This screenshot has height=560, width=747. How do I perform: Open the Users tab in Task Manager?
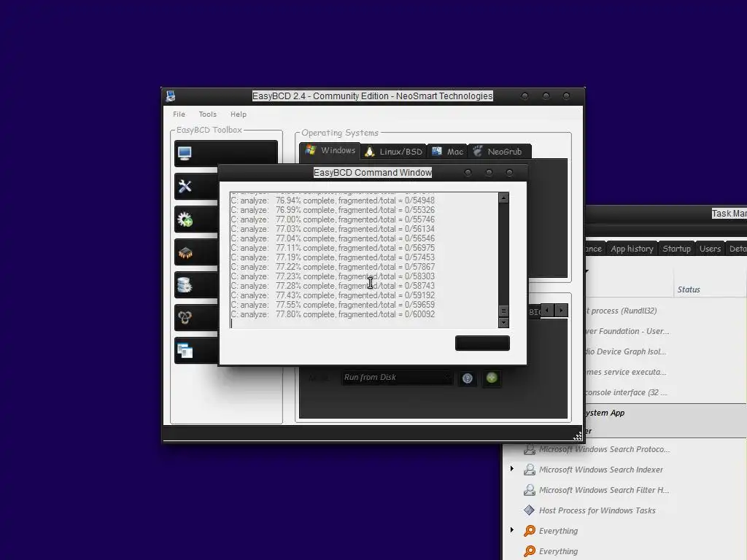pos(710,249)
